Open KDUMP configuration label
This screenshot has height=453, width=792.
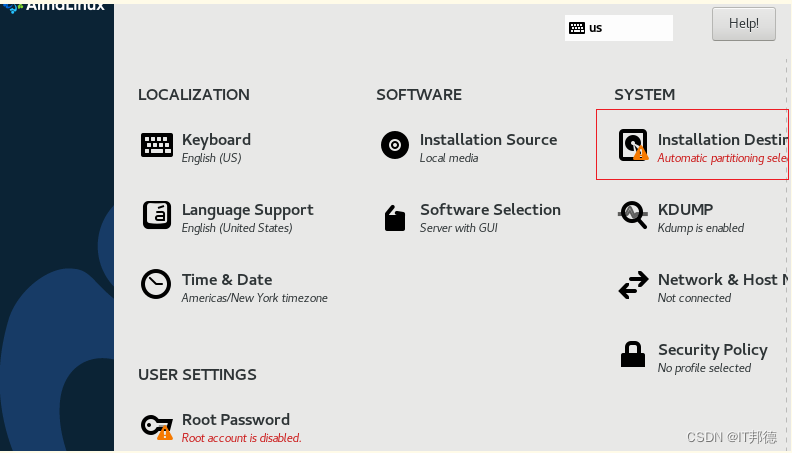pos(685,210)
